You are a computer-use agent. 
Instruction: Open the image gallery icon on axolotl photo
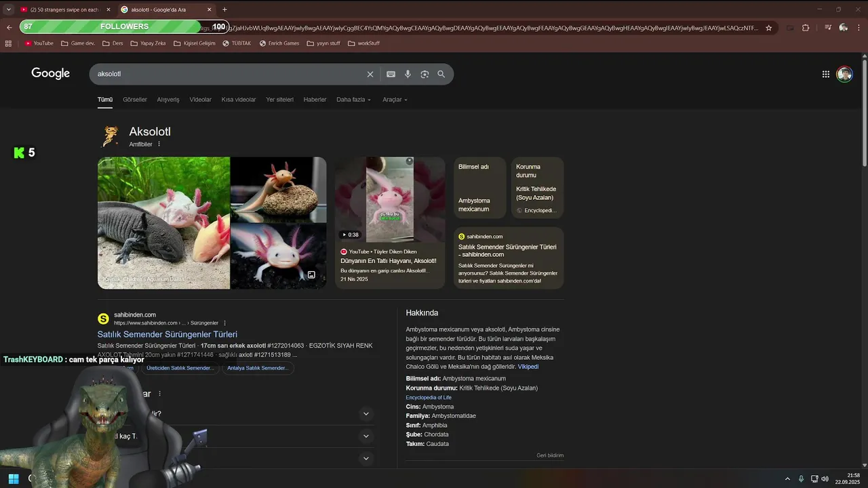(311, 275)
